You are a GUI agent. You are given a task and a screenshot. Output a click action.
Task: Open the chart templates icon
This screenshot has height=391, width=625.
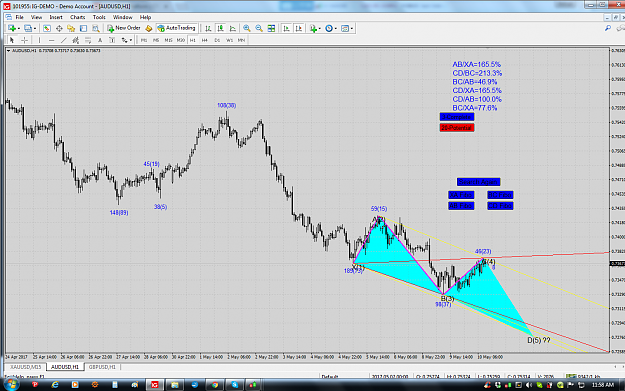pyautogui.click(x=345, y=28)
